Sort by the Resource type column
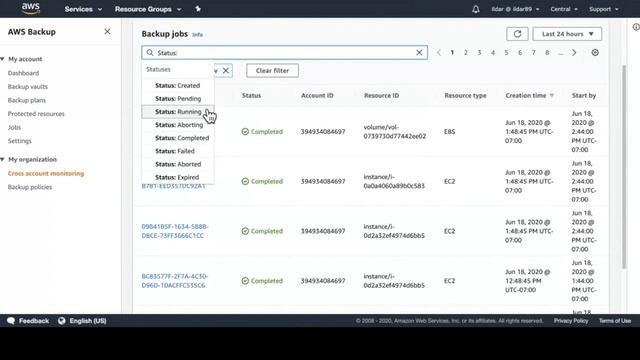640x360 pixels. pyautogui.click(x=465, y=96)
